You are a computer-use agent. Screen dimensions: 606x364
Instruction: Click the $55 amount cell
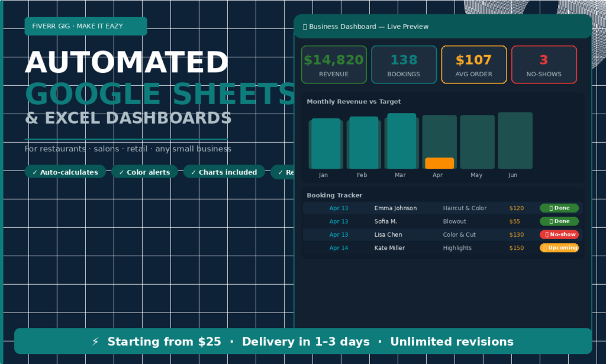[514, 221]
